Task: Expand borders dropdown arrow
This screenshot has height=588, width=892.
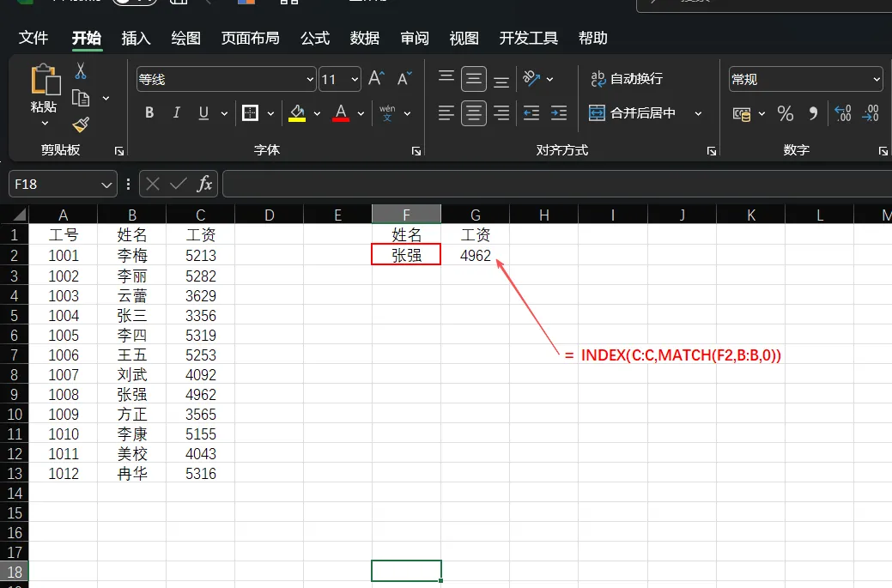Action: [270, 113]
